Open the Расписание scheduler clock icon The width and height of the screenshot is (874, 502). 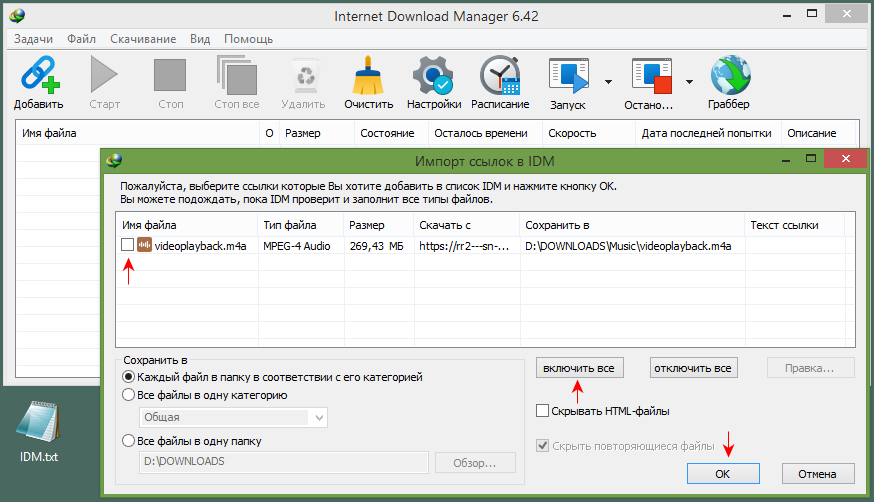point(499,76)
